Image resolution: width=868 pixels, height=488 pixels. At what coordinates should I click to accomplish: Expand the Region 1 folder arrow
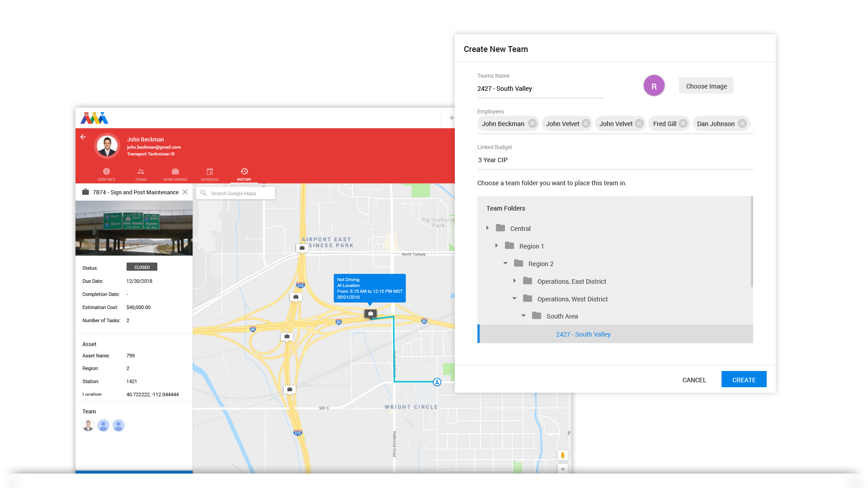[496, 246]
